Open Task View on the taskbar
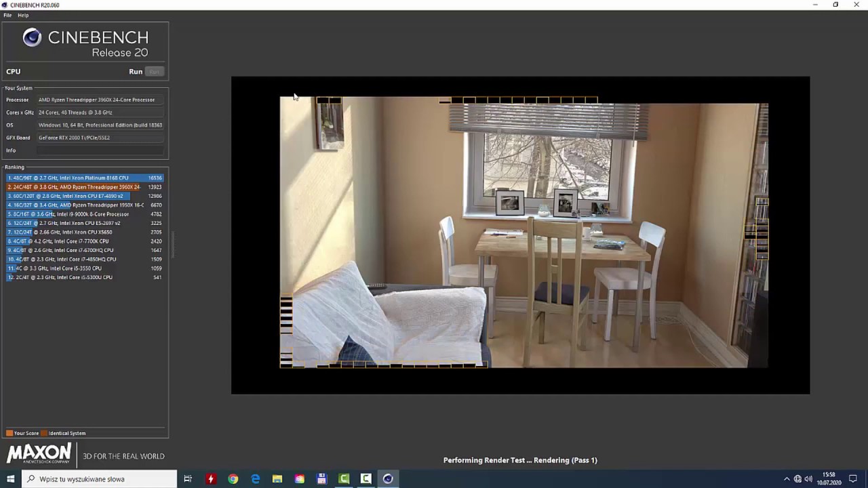Image resolution: width=868 pixels, height=488 pixels. 188,479
